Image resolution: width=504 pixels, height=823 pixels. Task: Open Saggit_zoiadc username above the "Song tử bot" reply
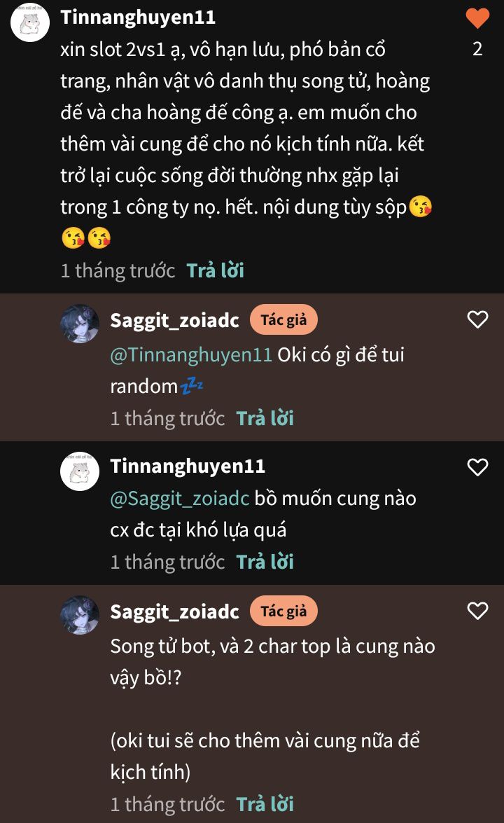tap(174, 611)
